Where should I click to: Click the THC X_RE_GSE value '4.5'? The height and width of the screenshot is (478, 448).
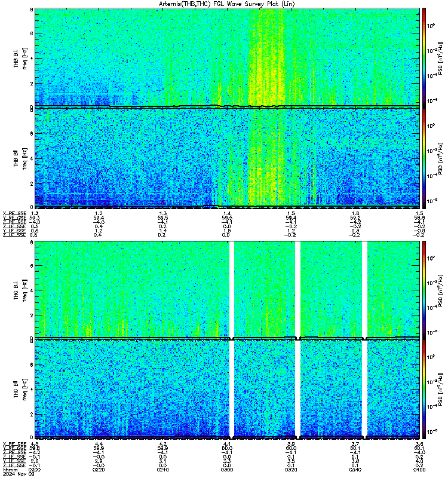coord(35,444)
